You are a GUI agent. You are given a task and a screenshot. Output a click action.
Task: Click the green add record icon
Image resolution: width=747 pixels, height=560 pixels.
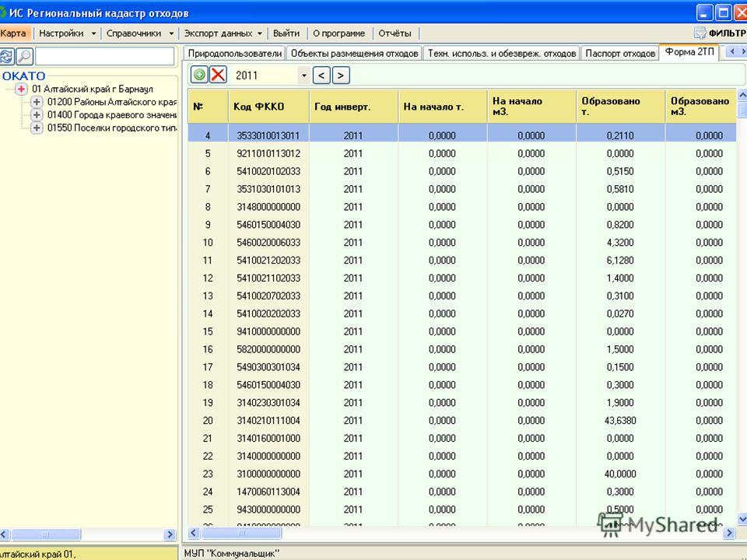coord(199,75)
